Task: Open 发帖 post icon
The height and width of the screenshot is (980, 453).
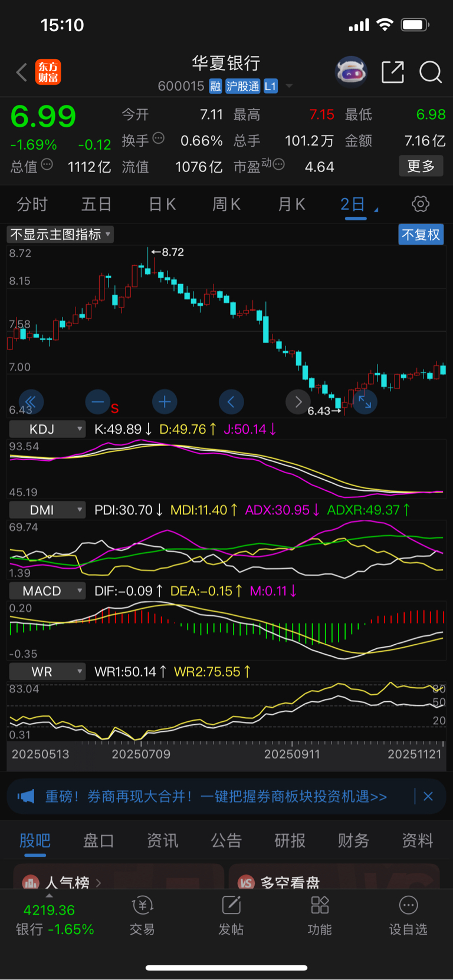Action: pos(231,916)
